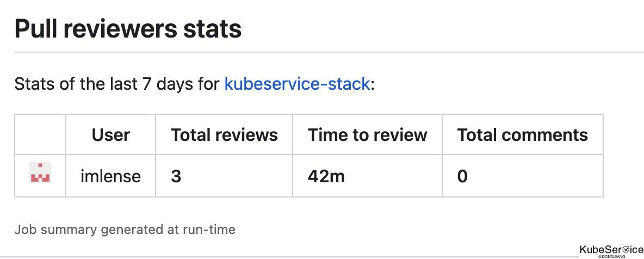
Task: Click the Job summary generated at run-time text
Action: [x=125, y=230]
